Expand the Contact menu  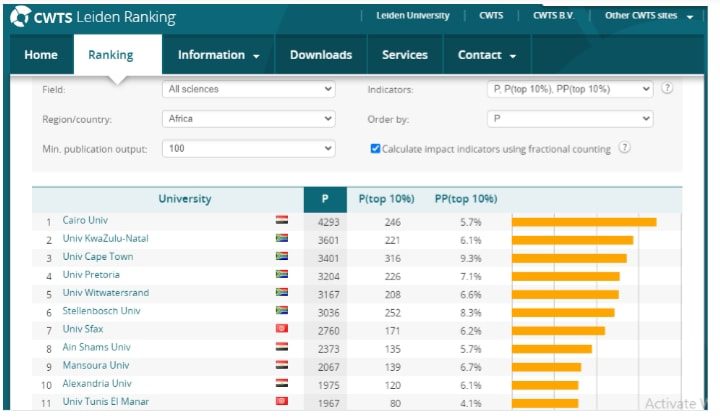[487, 55]
